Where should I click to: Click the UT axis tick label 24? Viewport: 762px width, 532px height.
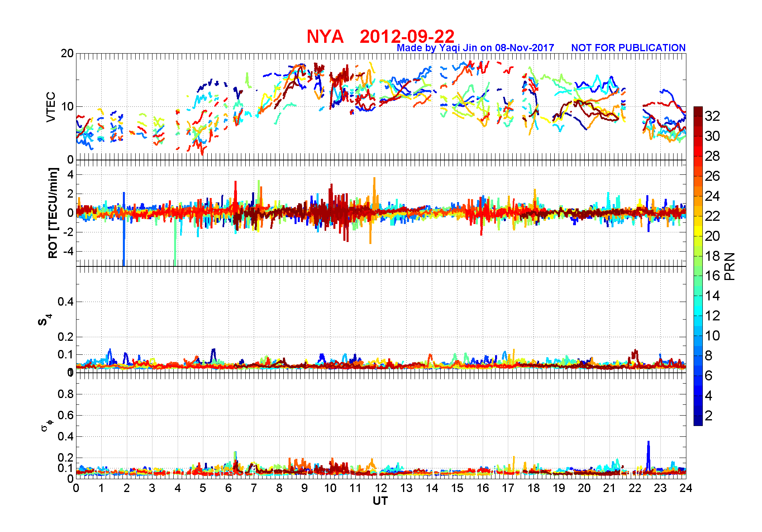686,488
